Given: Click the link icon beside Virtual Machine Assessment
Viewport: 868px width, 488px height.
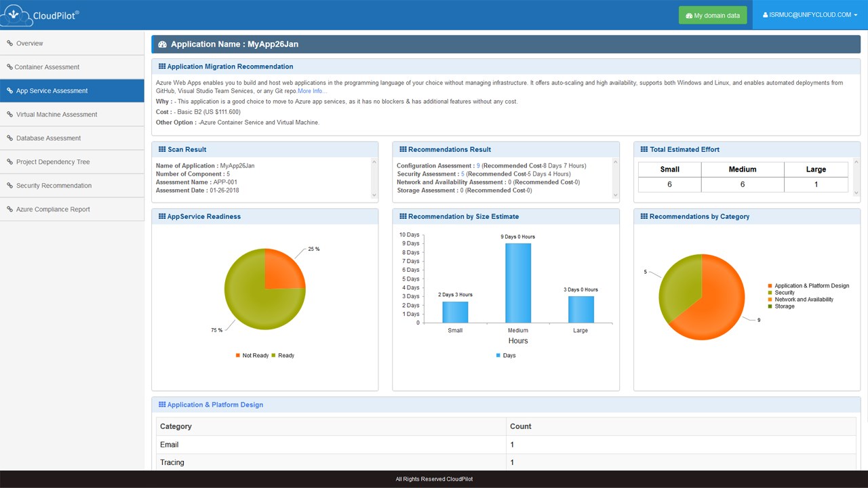Looking at the screenshot, I should pos(9,115).
